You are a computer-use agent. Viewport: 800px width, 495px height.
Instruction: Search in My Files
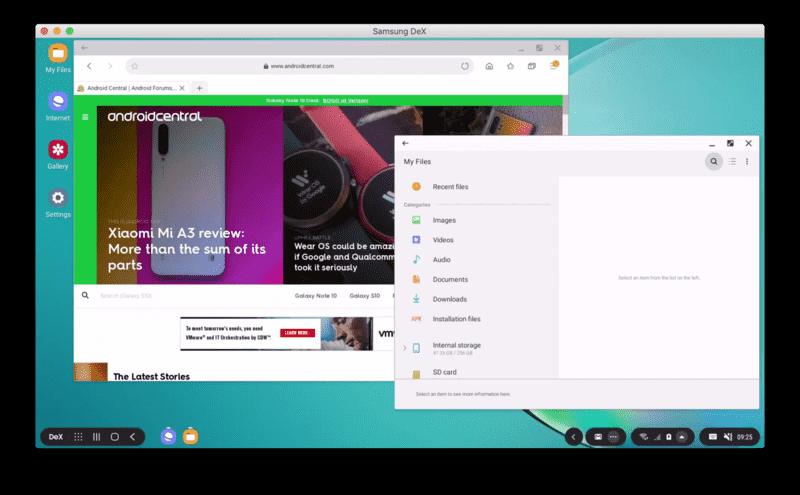pyautogui.click(x=714, y=162)
